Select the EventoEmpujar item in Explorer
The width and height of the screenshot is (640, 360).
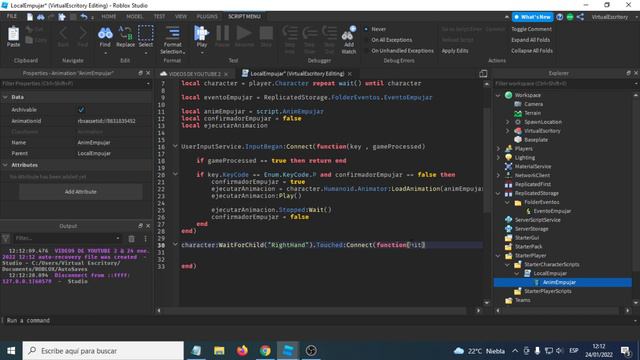pyautogui.click(x=552, y=211)
